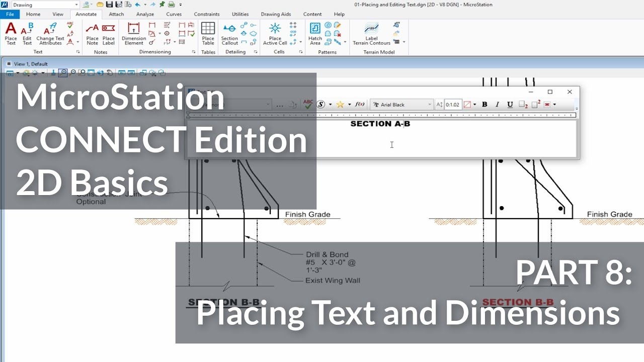Select the Place Table tool

[208, 33]
